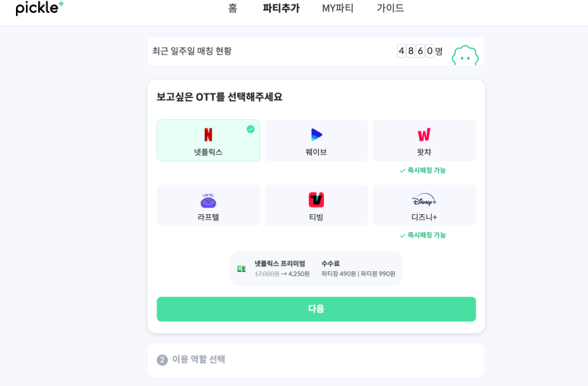Click the green cloud mascot icon
Screen dimensions: 588x386
(465, 55)
